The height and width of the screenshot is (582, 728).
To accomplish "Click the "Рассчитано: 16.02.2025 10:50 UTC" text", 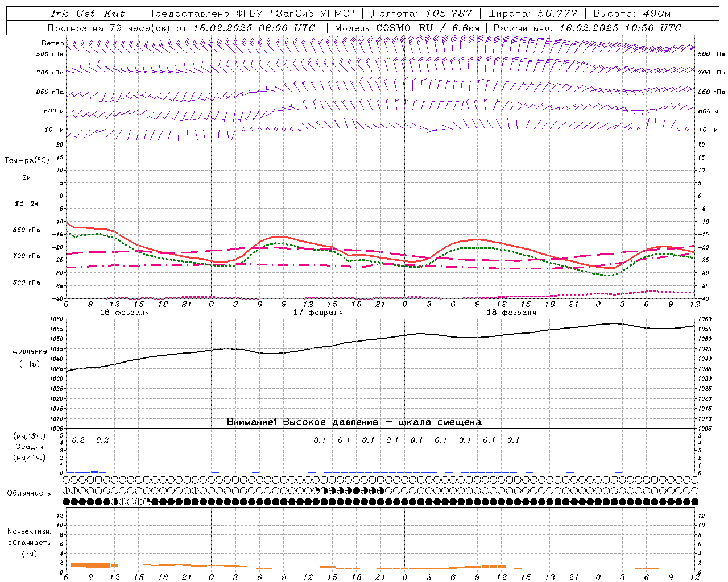I will 587,28.
